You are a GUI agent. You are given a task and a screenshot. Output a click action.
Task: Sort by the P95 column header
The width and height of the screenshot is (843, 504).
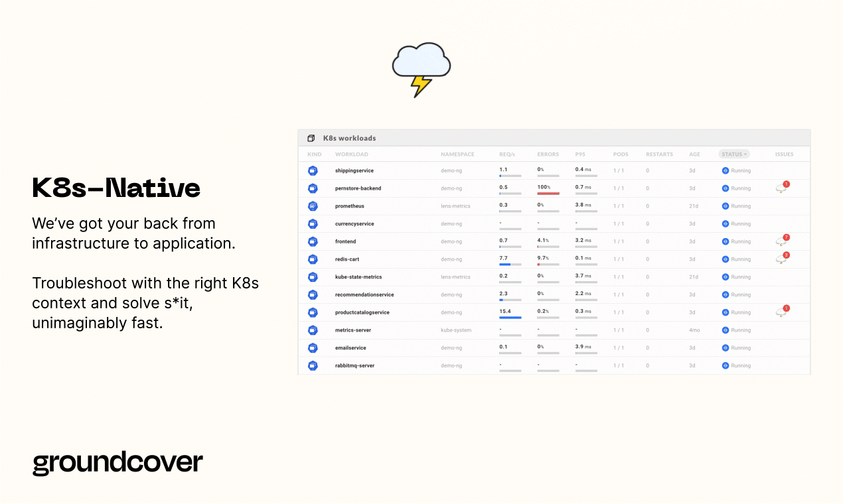[580, 155]
